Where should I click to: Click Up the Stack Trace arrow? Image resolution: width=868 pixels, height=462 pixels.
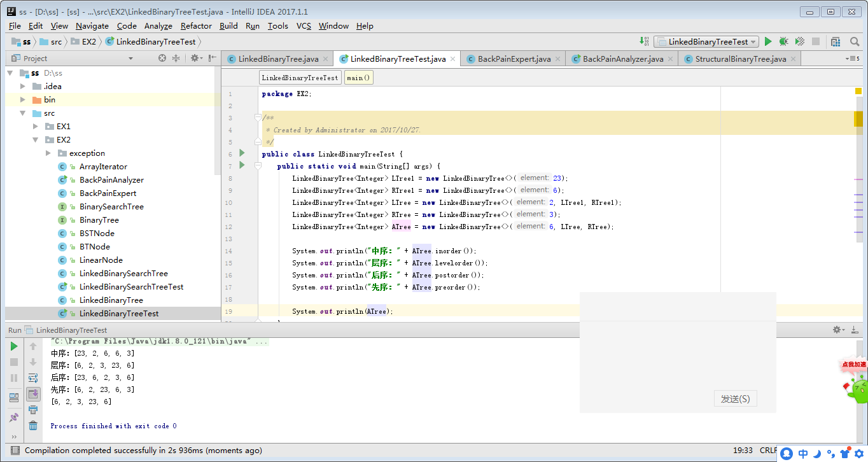click(33, 346)
